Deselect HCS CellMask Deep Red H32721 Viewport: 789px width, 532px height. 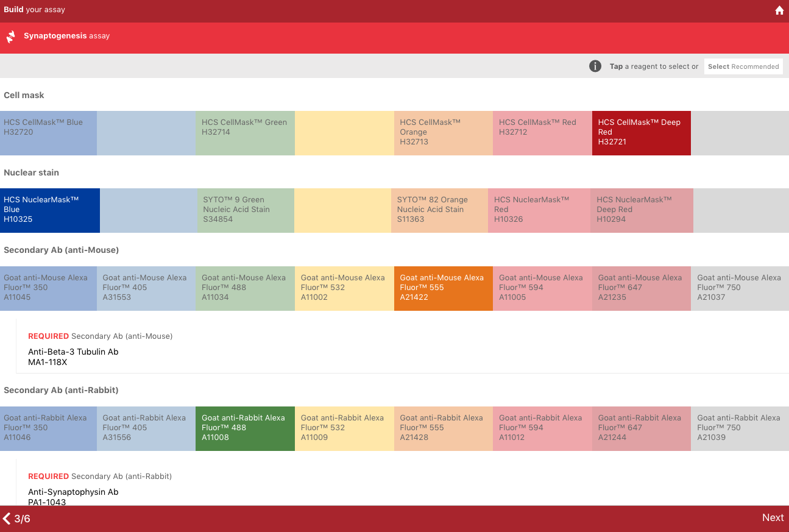(641, 133)
